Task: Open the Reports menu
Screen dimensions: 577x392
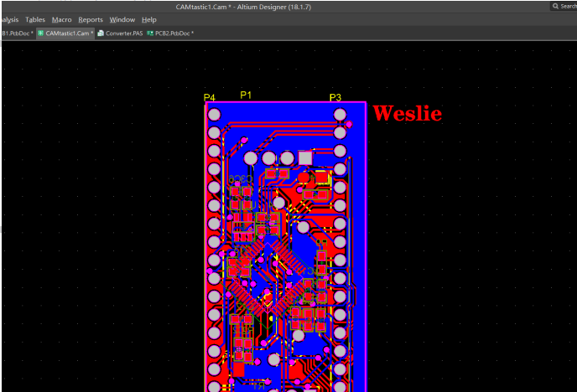Action: (91, 20)
